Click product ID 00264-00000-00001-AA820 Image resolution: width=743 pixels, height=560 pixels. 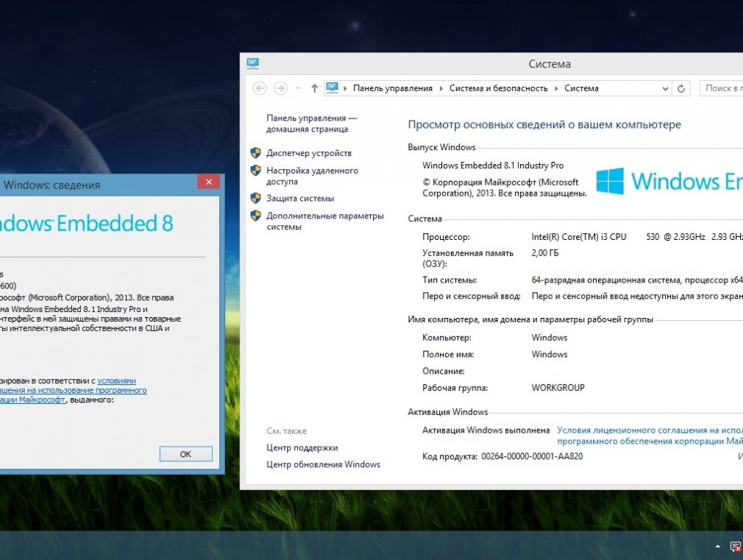point(532,457)
